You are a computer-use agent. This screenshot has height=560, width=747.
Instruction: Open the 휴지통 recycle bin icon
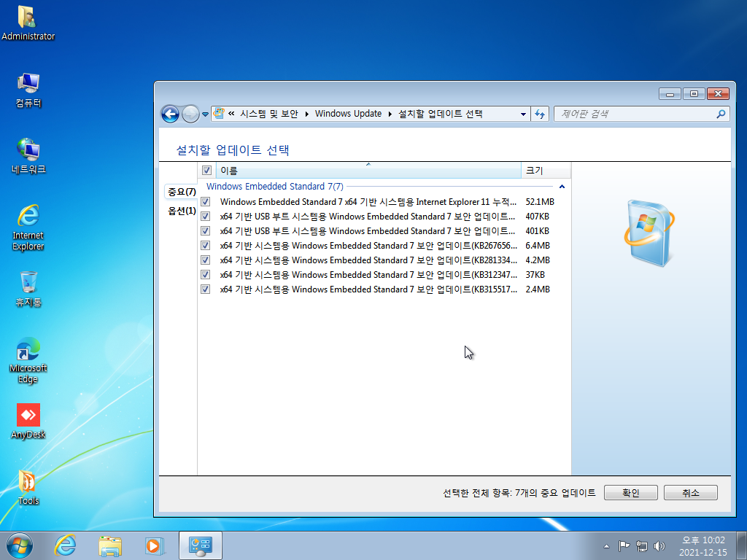(28, 289)
